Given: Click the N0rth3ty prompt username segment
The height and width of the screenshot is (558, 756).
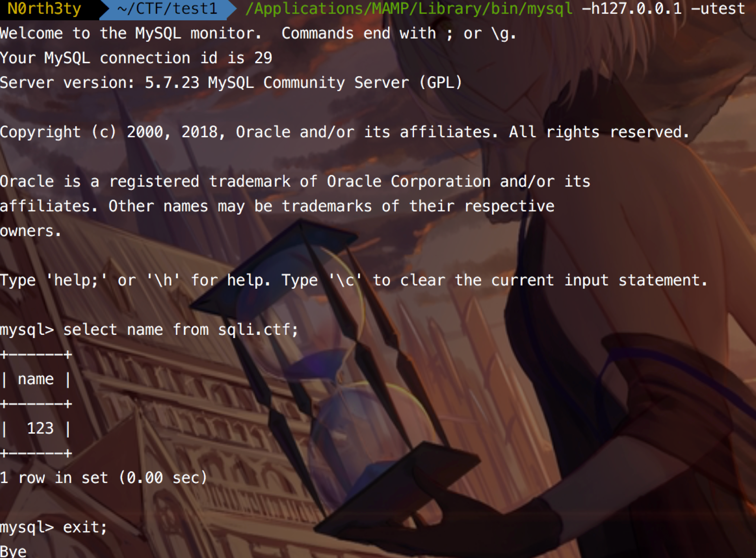Looking at the screenshot, I should pos(44,8).
